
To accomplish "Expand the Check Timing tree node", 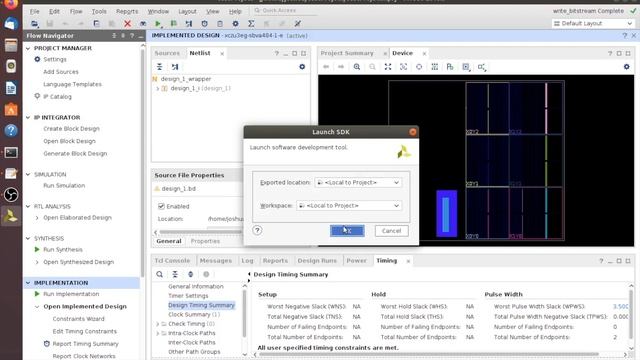I will [x=158, y=324].
